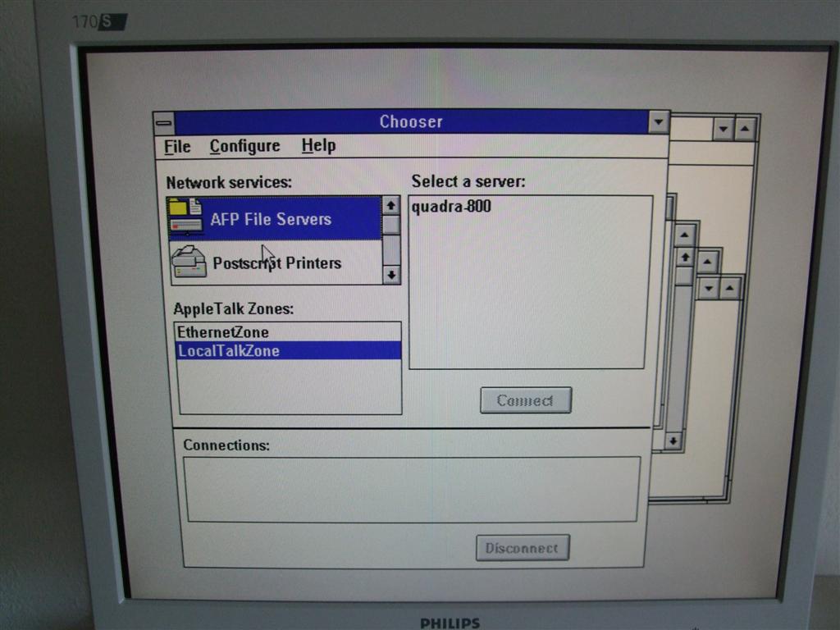Open the Configure menu

click(x=244, y=146)
